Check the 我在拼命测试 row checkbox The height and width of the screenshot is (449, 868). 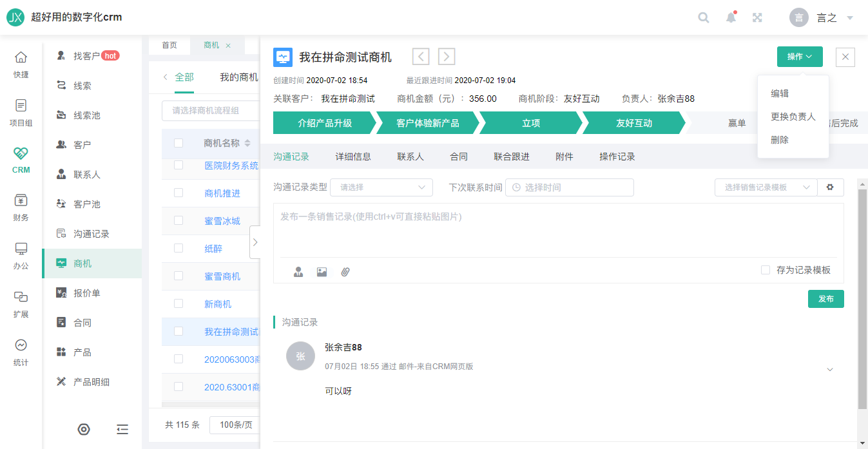[178, 331]
